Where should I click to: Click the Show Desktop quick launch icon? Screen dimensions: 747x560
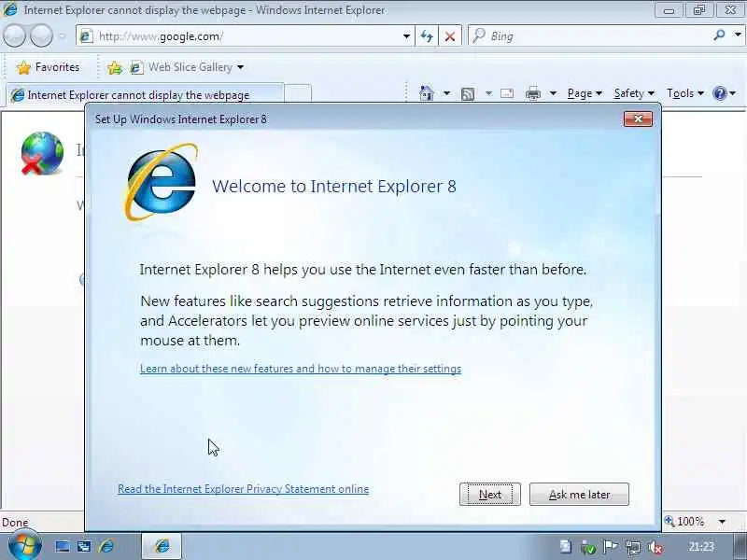tap(63, 546)
